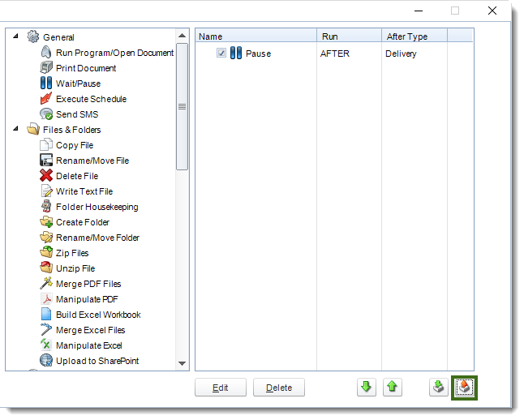Image resolution: width=524 pixels, height=420 pixels.
Task: Click the red X Delete File icon
Action: pyautogui.click(x=46, y=175)
